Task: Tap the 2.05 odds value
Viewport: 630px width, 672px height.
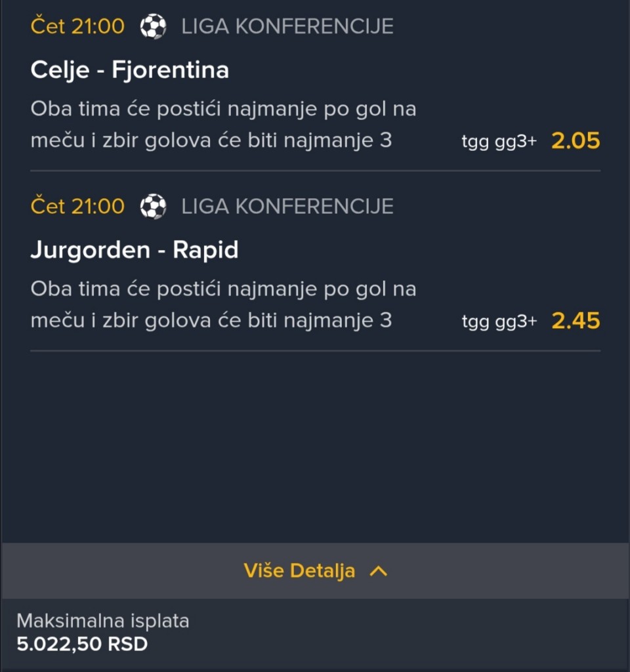Action: pyautogui.click(x=575, y=140)
